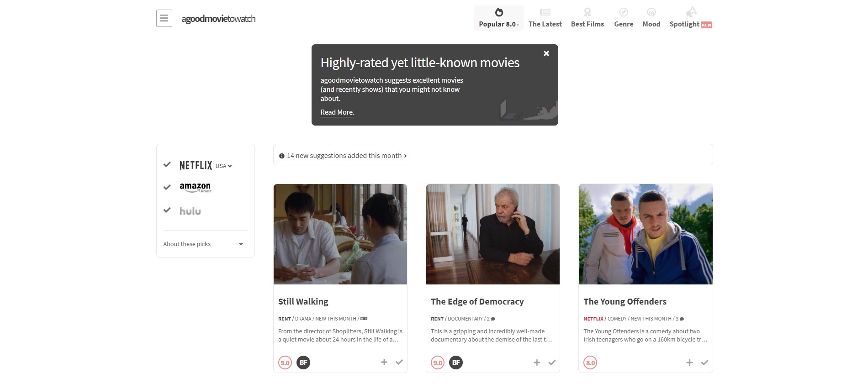Open the hamburger menu icon

[164, 18]
